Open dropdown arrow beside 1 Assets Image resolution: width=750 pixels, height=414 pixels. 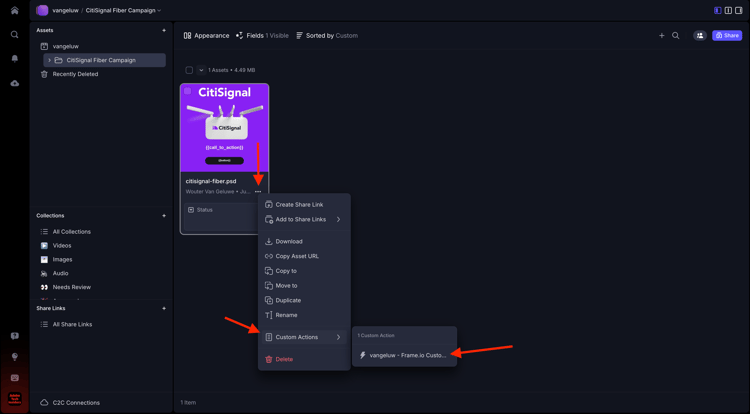(201, 70)
